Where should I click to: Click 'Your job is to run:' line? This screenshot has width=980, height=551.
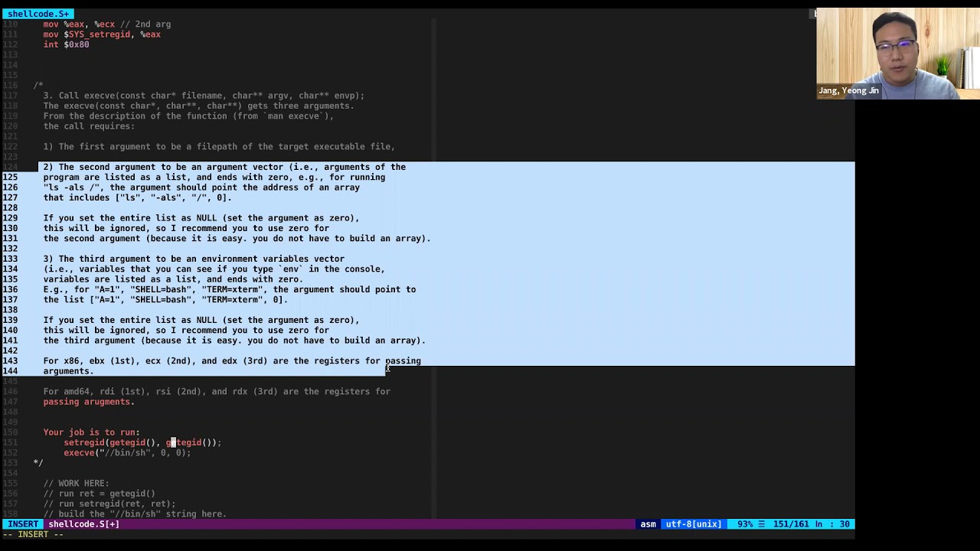coord(91,432)
